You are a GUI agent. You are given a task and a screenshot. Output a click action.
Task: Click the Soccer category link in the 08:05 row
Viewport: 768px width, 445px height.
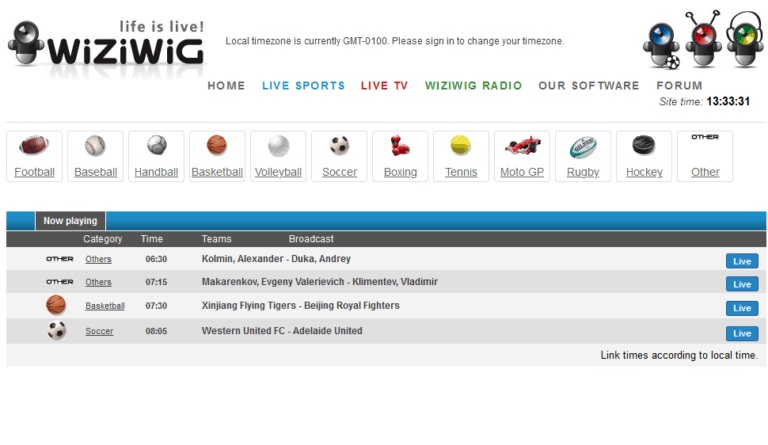pos(99,331)
